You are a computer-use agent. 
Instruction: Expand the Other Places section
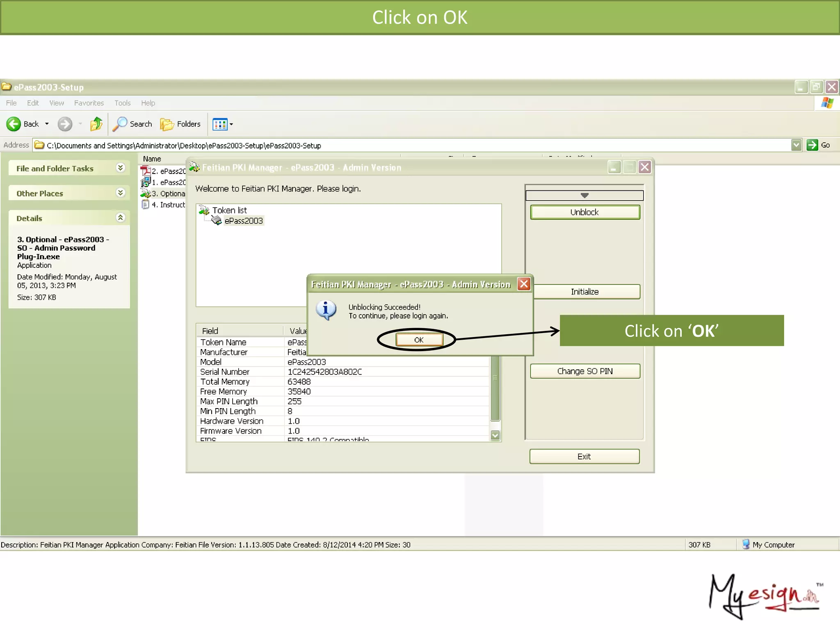120,193
